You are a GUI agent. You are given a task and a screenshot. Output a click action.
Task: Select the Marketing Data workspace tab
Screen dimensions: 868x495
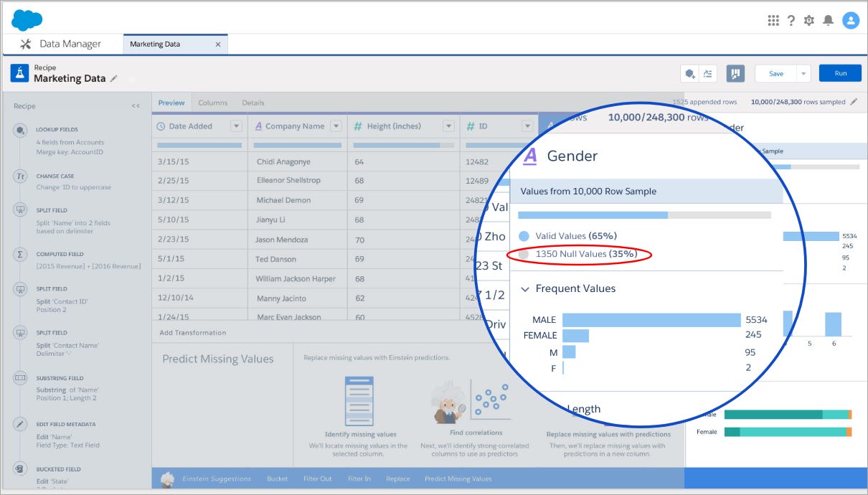coord(176,44)
